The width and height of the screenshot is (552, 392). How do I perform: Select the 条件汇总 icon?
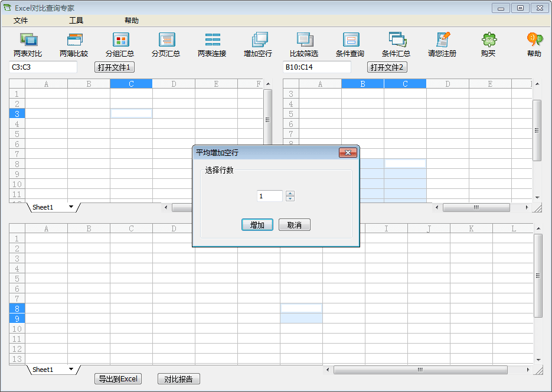pos(396,41)
